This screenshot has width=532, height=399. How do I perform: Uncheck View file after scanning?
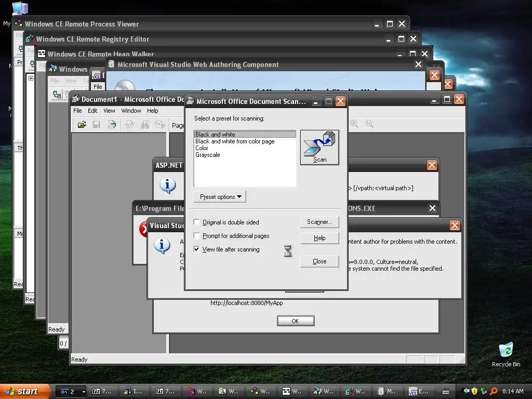(x=196, y=249)
